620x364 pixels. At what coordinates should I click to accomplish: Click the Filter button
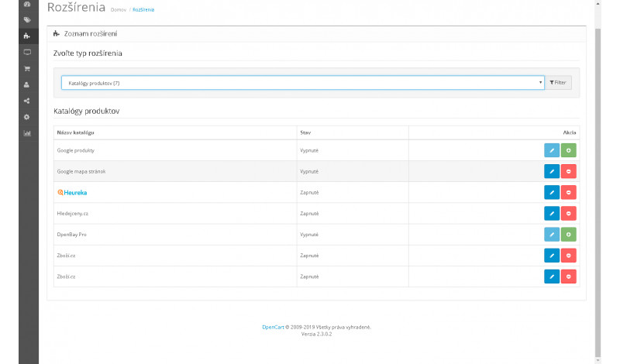[x=558, y=83]
